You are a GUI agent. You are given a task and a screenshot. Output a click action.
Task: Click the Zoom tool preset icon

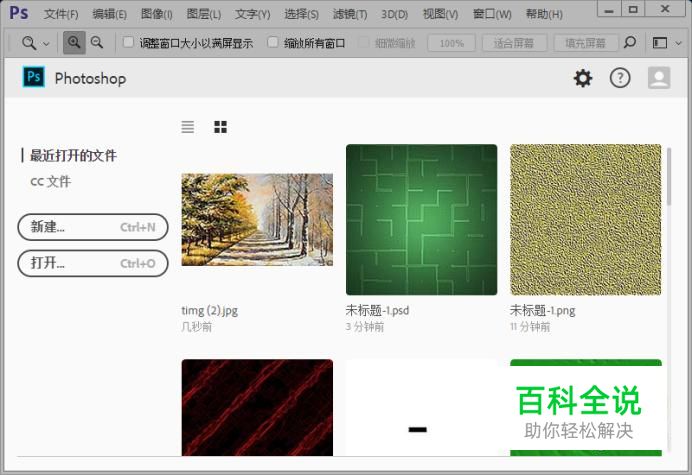pyautogui.click(x=29, y=43)
